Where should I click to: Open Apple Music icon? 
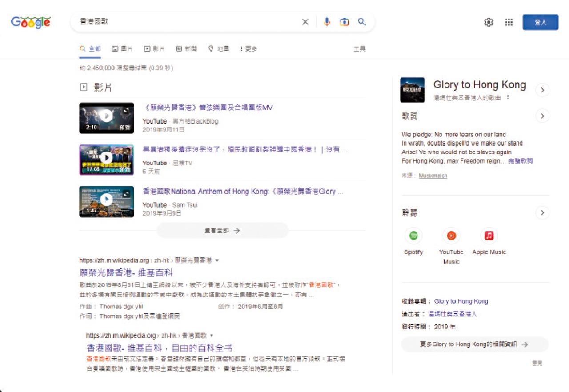(489, 236)
